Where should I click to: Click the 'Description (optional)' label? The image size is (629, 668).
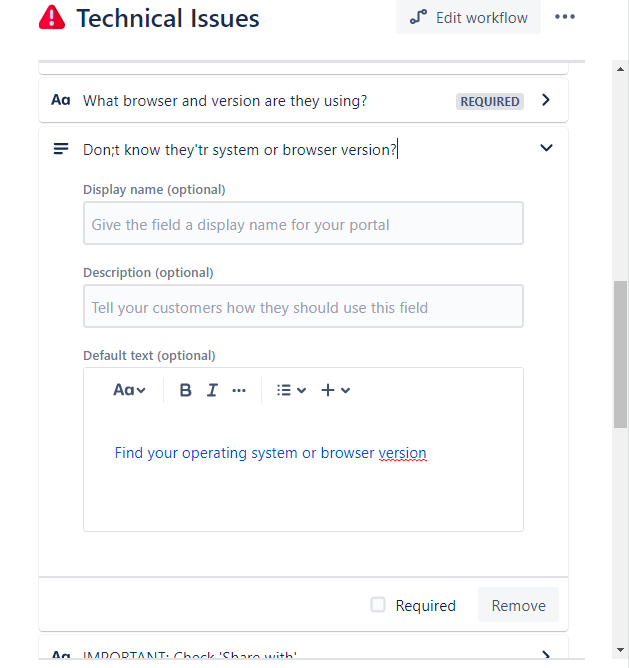pos(148,273)
